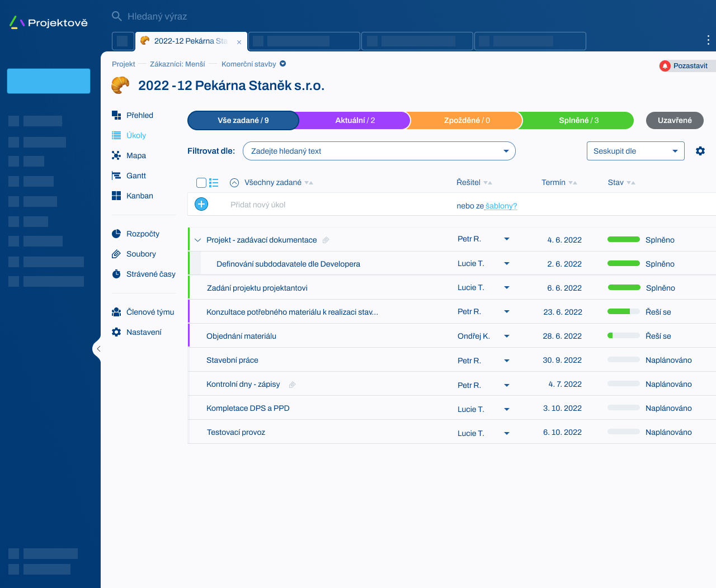Sort by Stav column arrows
Image resolution: width=716 pixels, height=588 pixels.
click(631, 183)
